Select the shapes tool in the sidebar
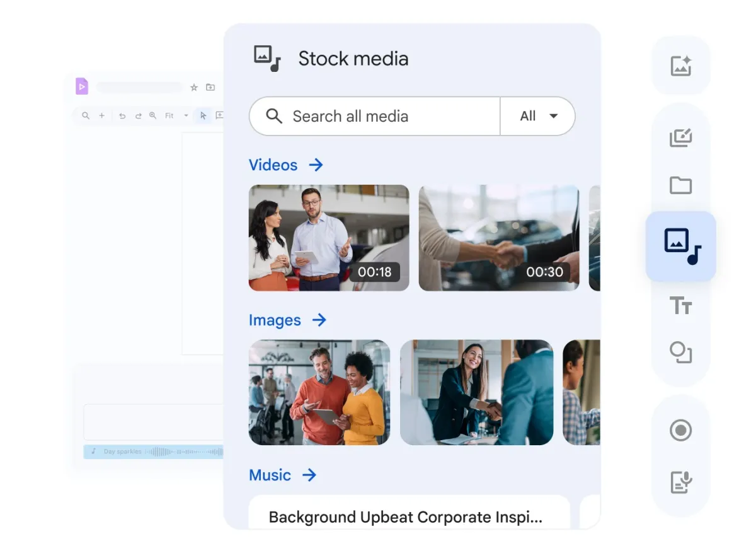 (x=680, y=353)
